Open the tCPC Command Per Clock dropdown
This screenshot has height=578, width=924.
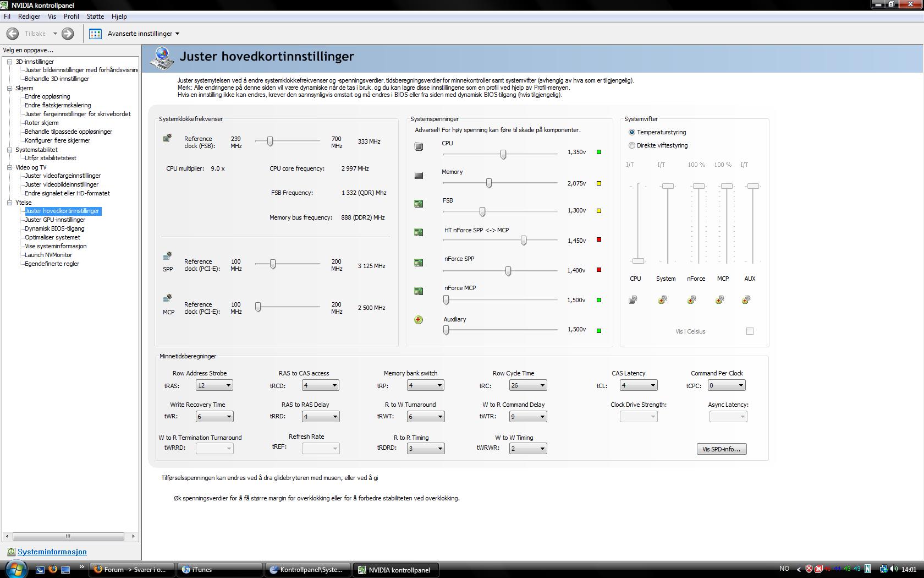click(x=727, y=385)
